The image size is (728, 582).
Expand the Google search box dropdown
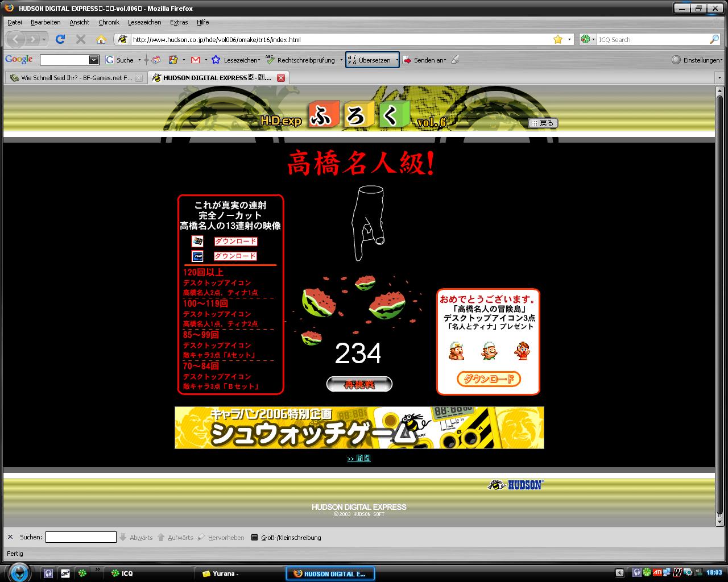tap(94, 60)
